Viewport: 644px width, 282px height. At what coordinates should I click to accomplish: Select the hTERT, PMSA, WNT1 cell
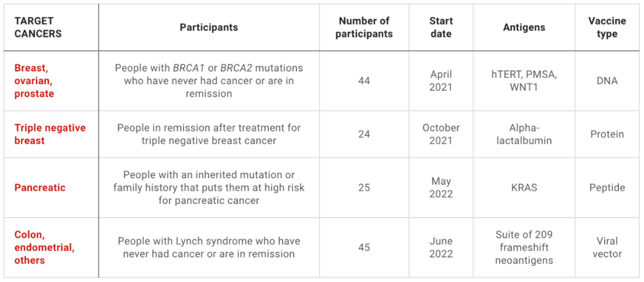pos(524,80)
